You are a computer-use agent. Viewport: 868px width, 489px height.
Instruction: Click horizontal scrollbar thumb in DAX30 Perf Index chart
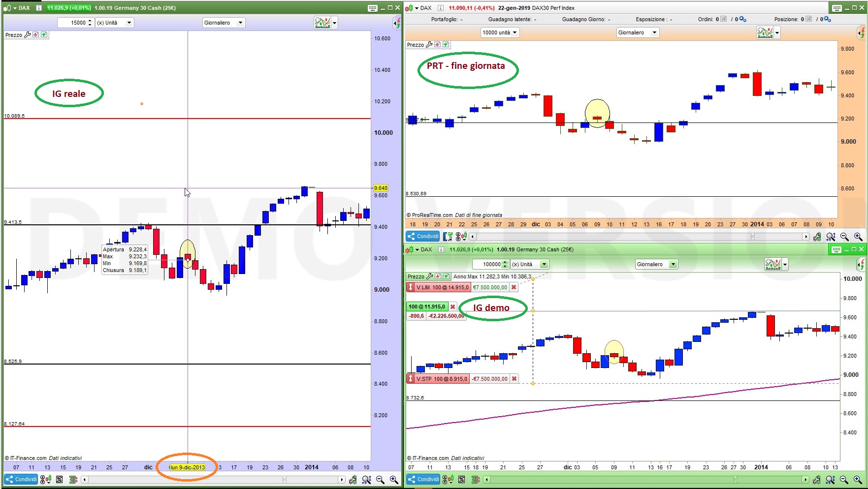[x=752, y=237]
